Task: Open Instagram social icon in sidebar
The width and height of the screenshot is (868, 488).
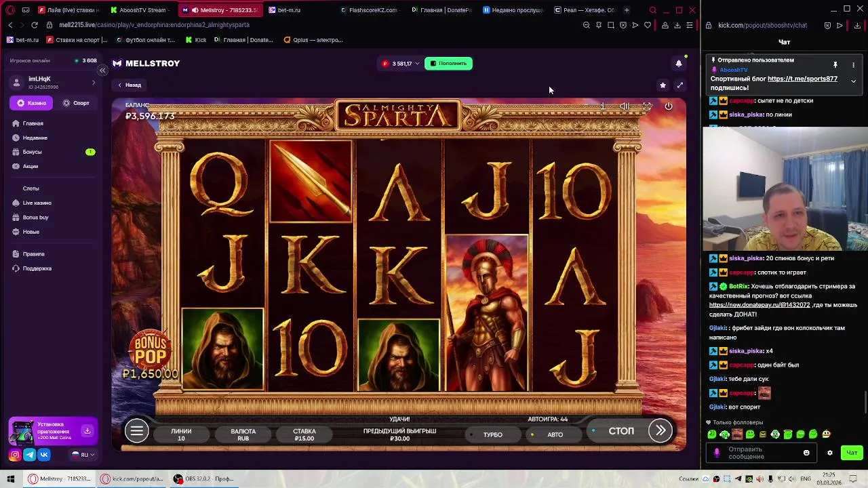Action: 15,455
